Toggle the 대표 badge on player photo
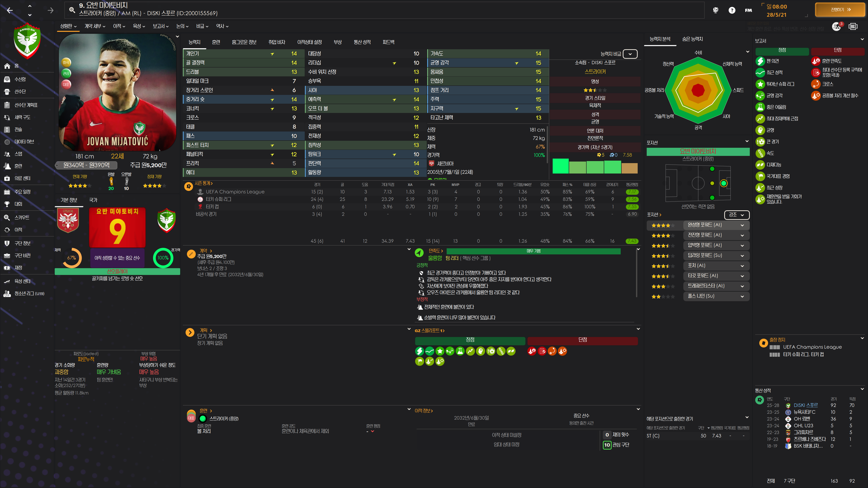 click(66, 84)
